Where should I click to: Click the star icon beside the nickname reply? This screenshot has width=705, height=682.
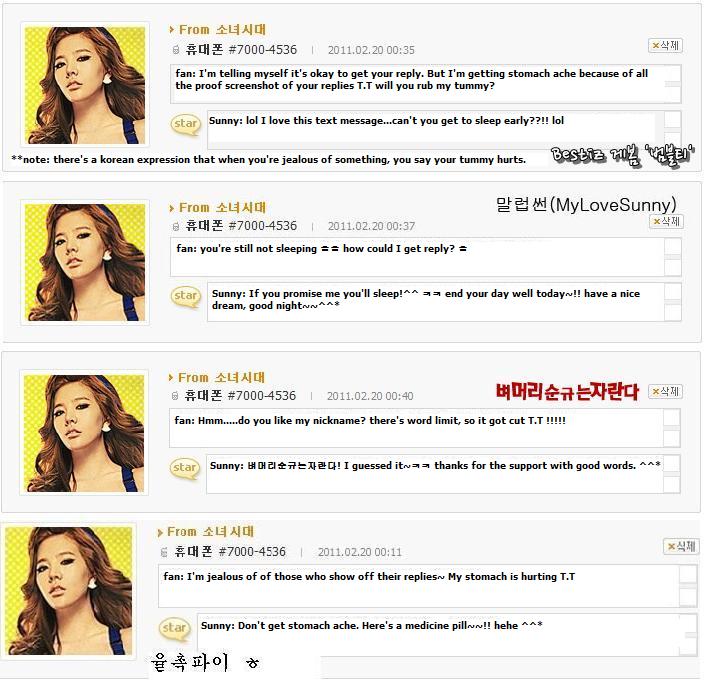pos(184,468)
